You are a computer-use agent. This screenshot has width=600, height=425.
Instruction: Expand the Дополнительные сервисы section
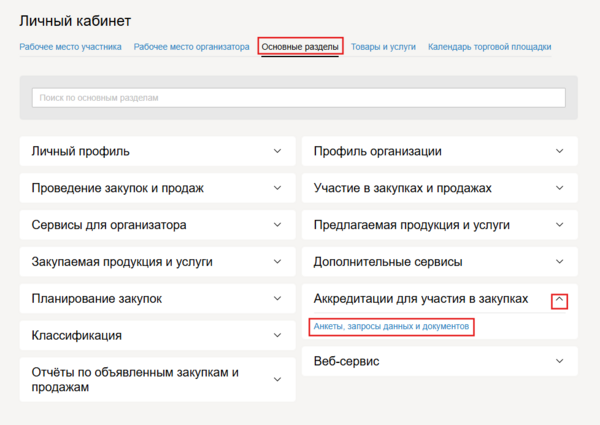(x=559, y=262)
